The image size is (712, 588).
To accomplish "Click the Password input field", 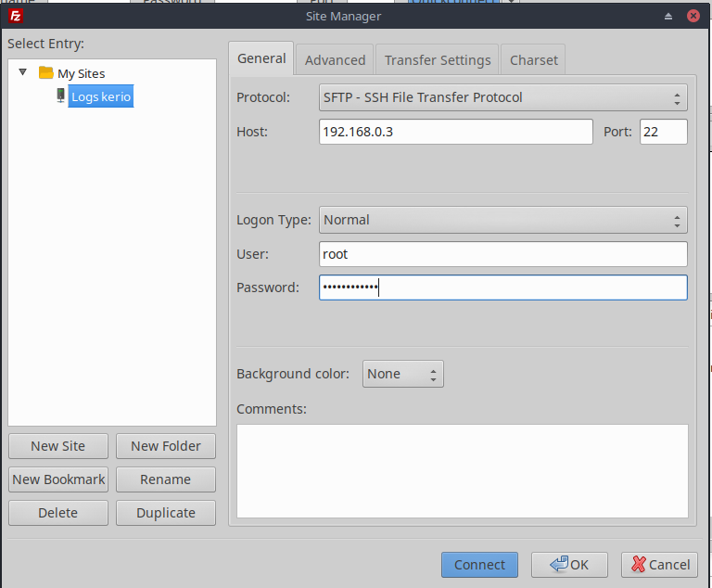I will 502,288.
